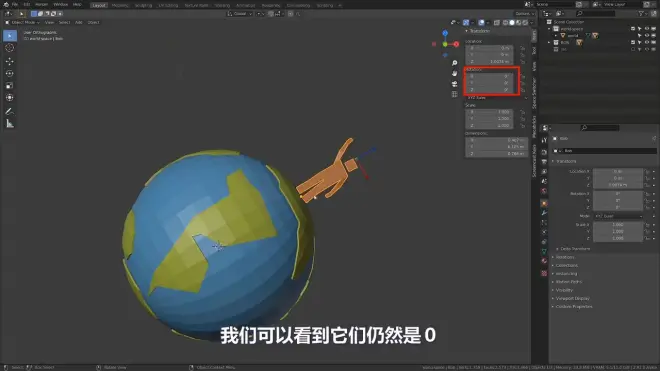Pick the Scale tool

(10, 85)
